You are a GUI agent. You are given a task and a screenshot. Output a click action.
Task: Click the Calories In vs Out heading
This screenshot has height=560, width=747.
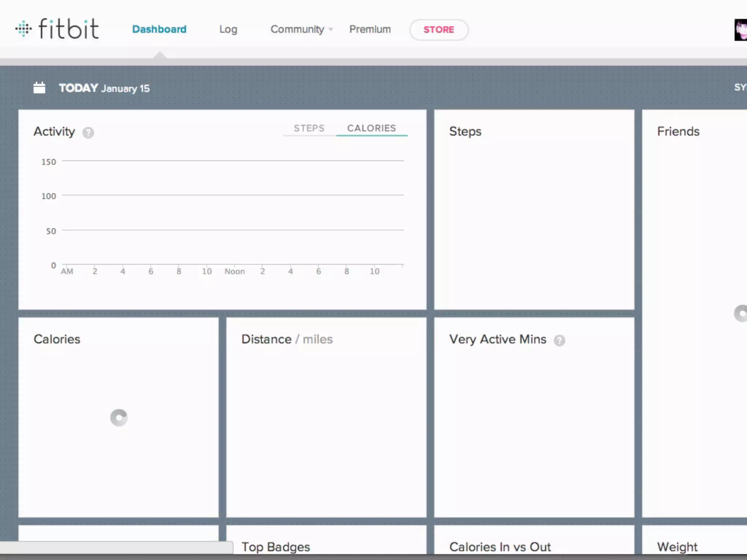pos(500,547)
